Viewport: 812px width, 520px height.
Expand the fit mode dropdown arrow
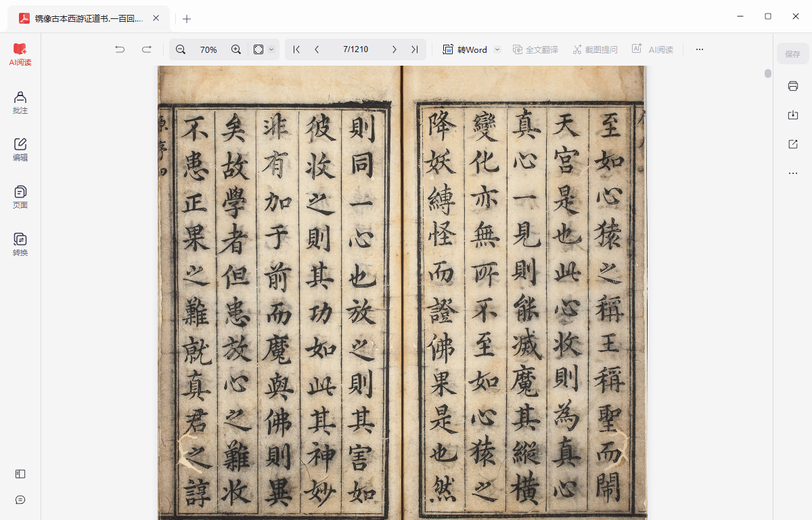pos(271,49)
